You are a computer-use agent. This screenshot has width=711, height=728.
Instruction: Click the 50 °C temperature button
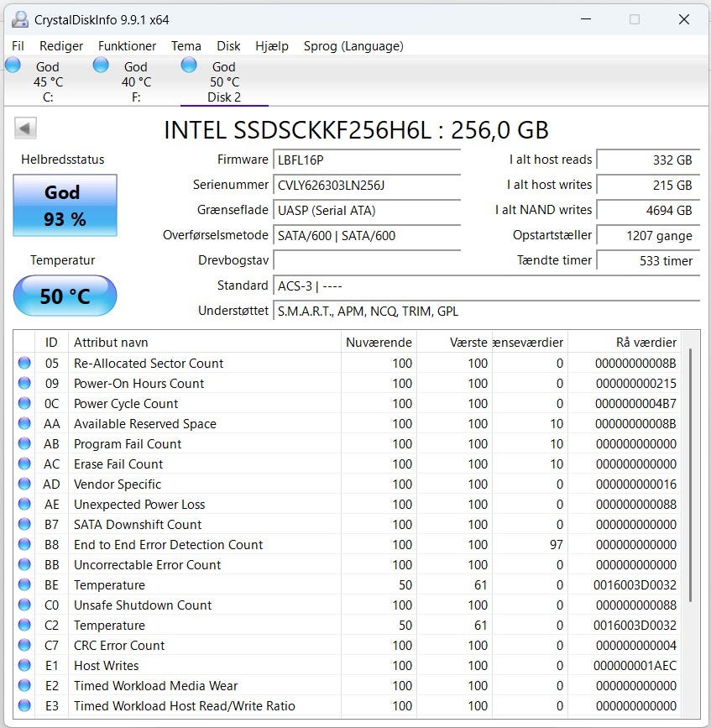pos(65,296)
